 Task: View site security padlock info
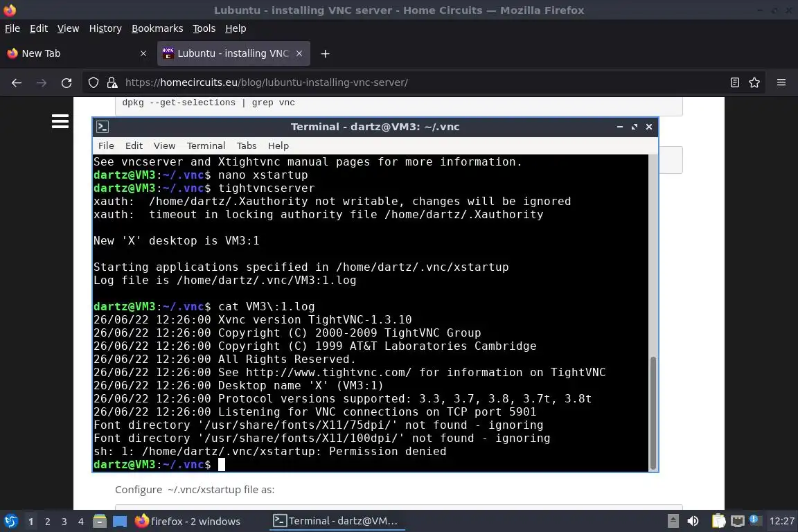click(112, 82)
